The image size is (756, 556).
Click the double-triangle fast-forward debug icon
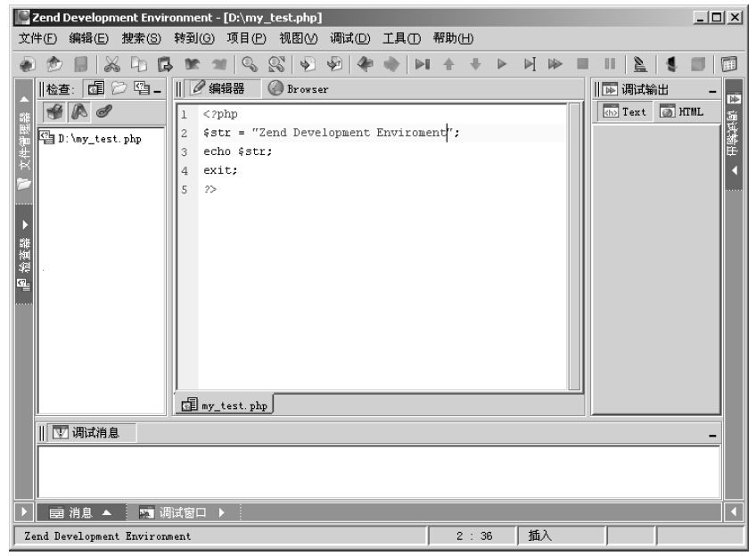point(555,64)
